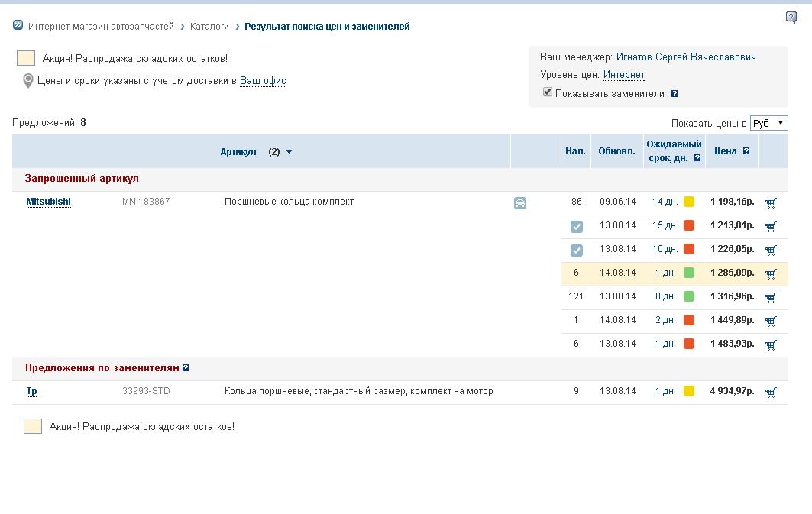The image size is (812, 514).
Task: Click the Ваш офис delivery link
Action: [263, 81]
